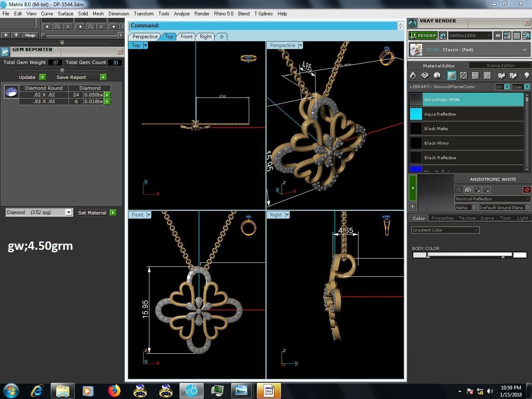Viewport: 532px width, 399px height.
Task: Open the Top viewport dropdown arrow
Action: point(145,45)
